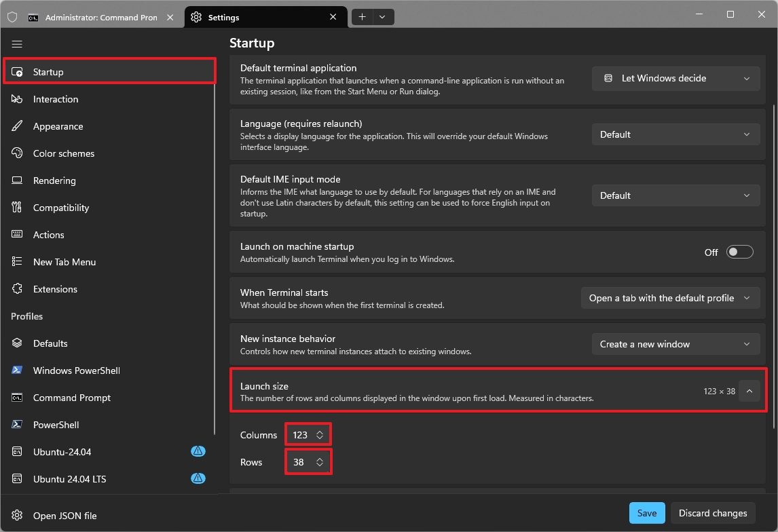Open Color schemes palette section
Image resolution: width=778 pixels, height=532 pixels.
pos(63,153)
